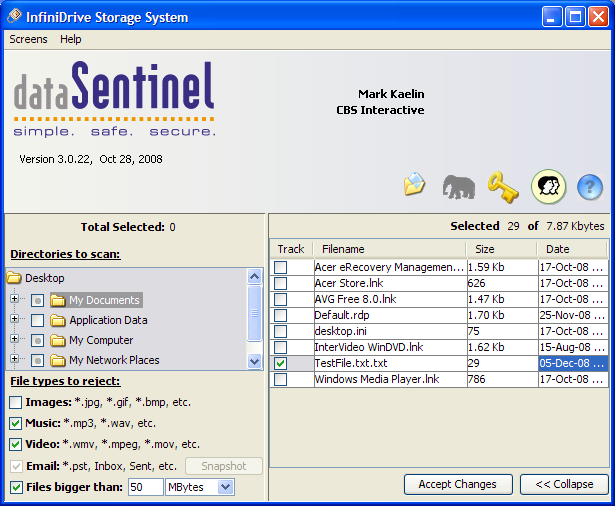Open the Screens menu
Viewport: 615px width, 506px height.
point(28,39)
